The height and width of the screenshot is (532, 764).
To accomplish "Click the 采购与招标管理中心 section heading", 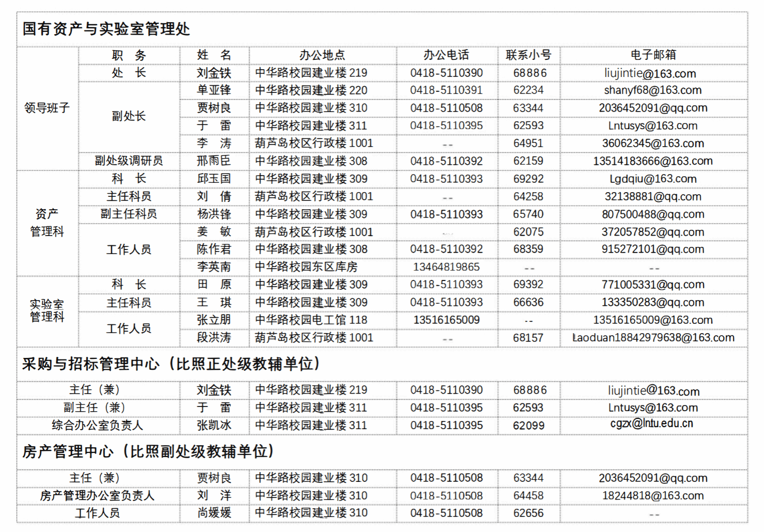I will pyautogui.click(x=171, y=364).
